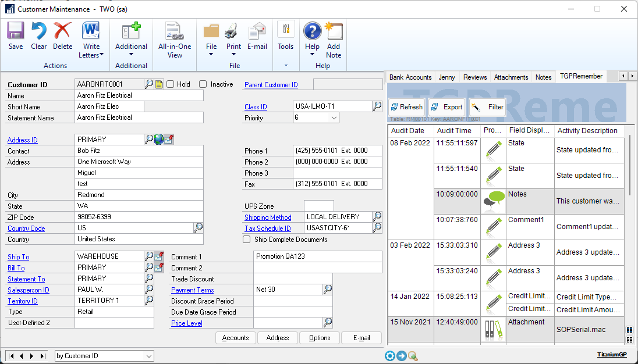638x364 pixels.
Task: Open the Attachment binders icon
Action: tap(494, 330)
